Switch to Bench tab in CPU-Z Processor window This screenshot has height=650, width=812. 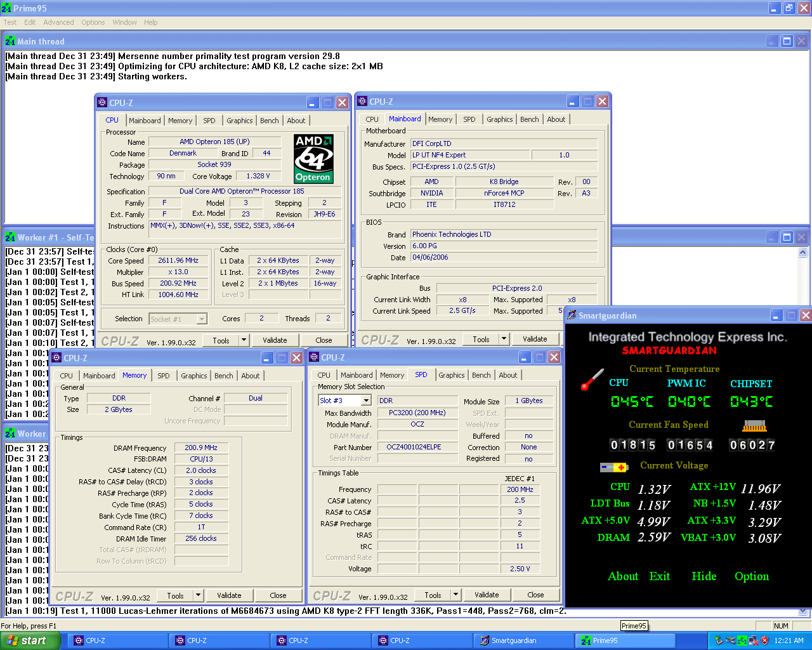point(270,121)
